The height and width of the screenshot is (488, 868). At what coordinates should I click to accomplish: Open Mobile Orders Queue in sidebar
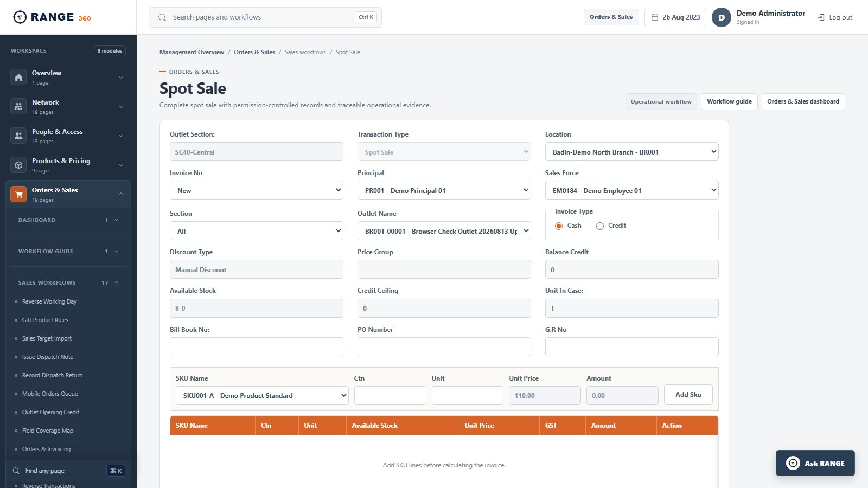pos(50,394)
